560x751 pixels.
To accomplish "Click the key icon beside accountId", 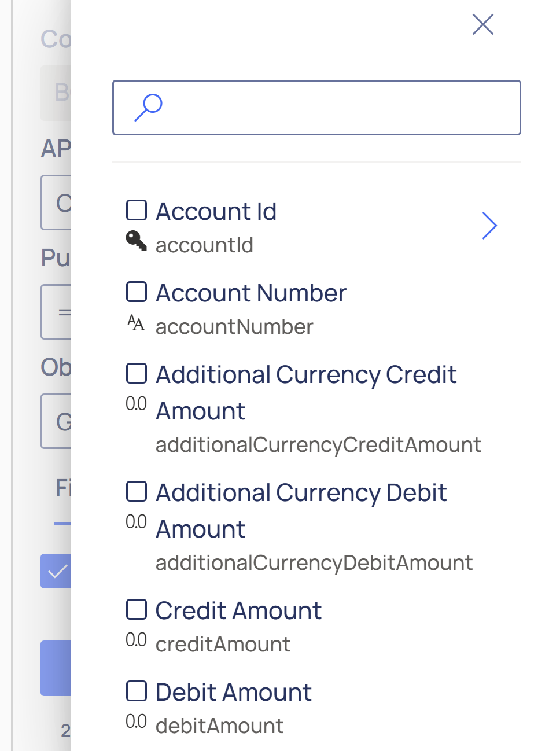I will [x=136, y=241].
